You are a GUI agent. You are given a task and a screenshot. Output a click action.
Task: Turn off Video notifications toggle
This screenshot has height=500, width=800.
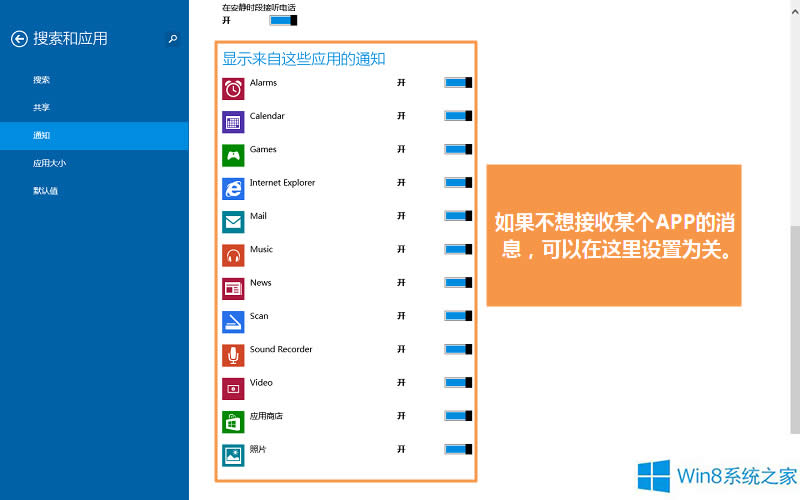(x=458, y=383)
